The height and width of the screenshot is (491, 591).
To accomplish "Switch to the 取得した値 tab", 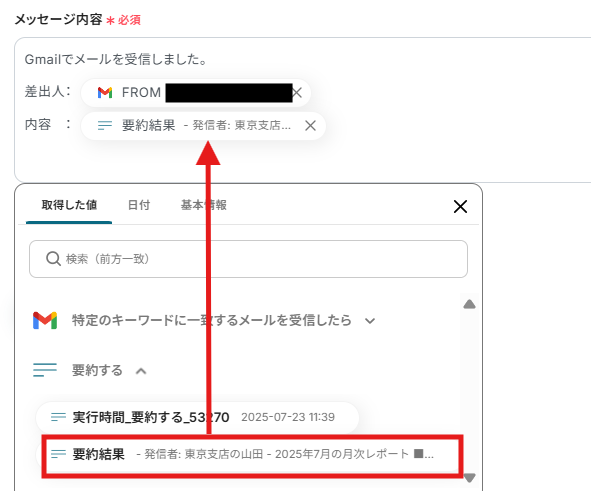I will point(69,205).
